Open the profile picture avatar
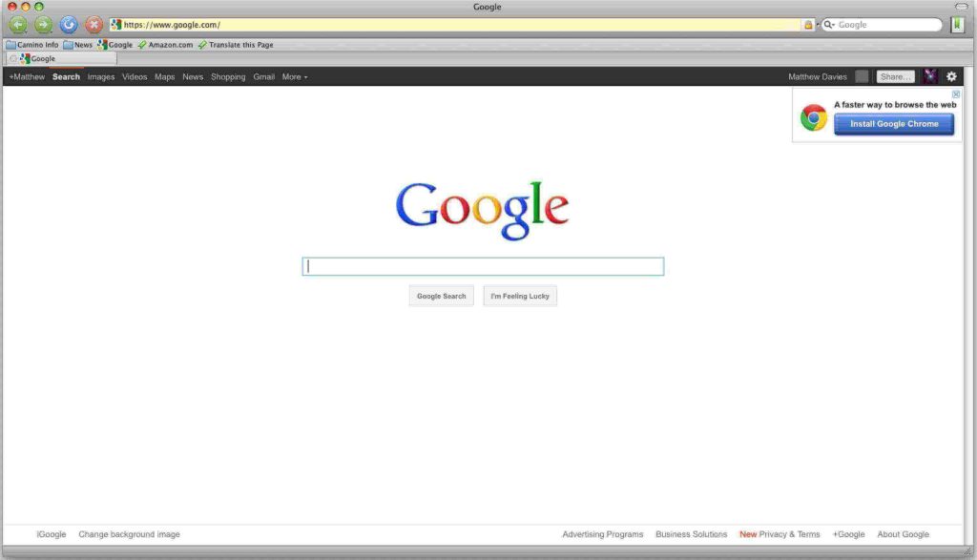Screen dimensions: 977x560 [930, 76]
